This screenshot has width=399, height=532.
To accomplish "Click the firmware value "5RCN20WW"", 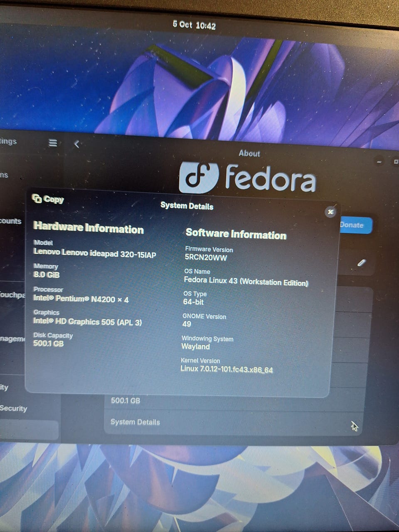I will point(206,257).
